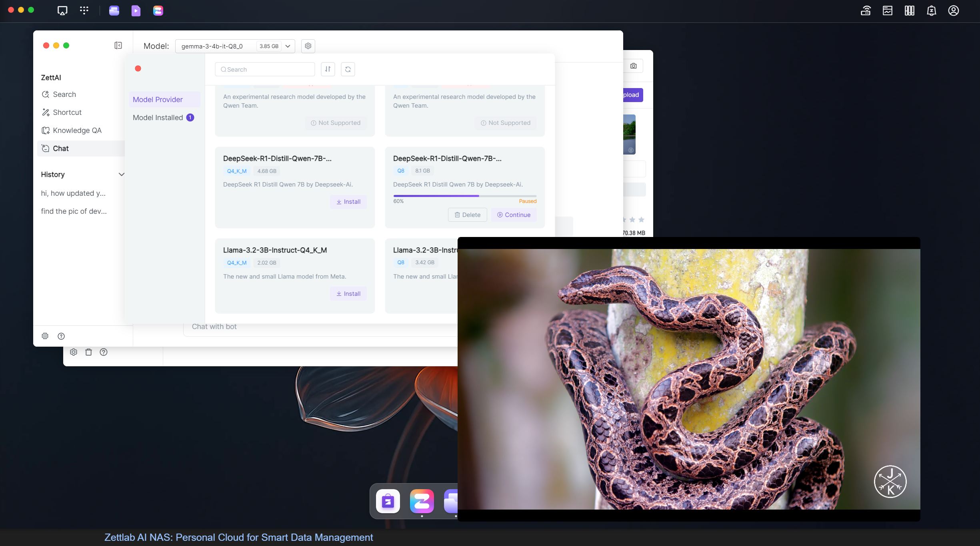This screenshot has width=980, height=546.
Task: Open the chat history 'find the pic of dev...'
Action: tap(74, 211)
